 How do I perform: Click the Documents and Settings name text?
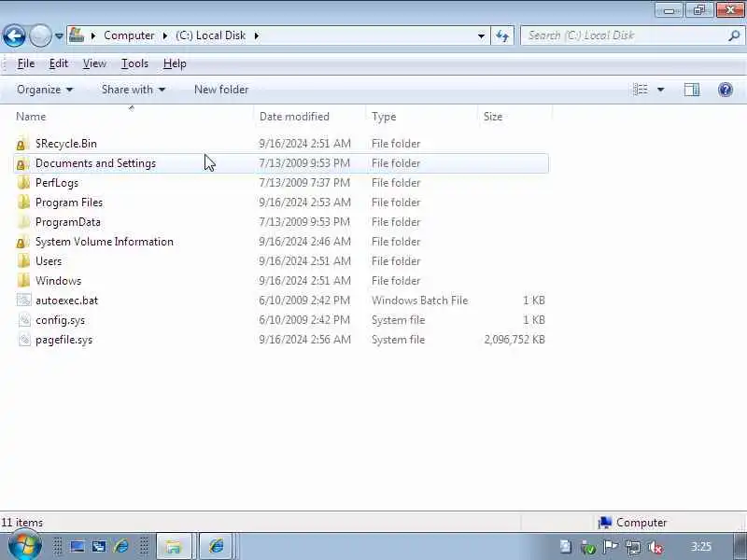click(96, 163)
